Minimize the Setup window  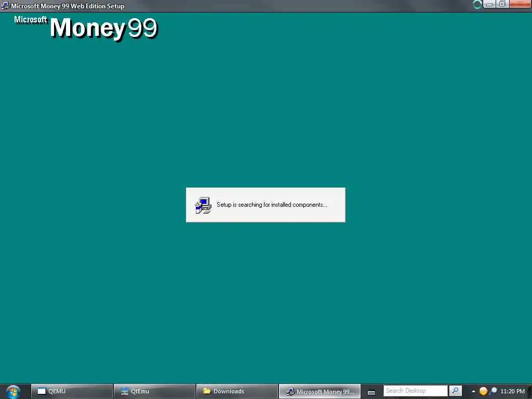coord(489,4)
